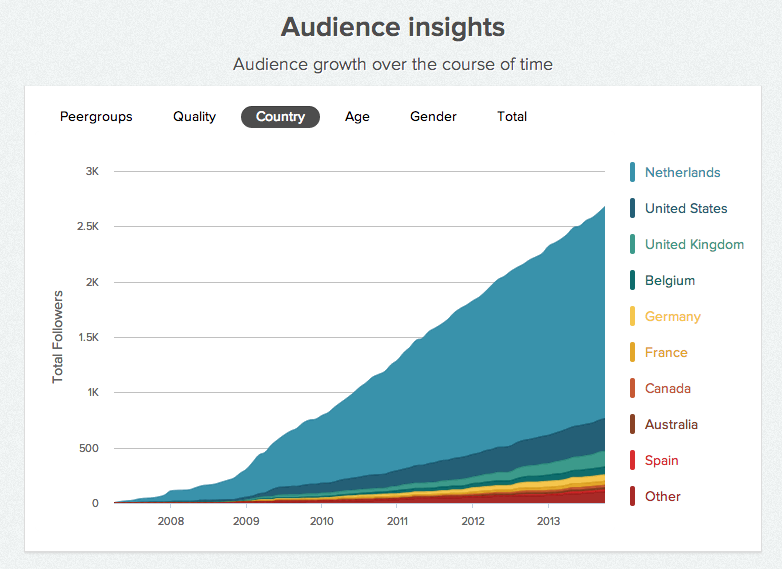Click the Spain legend color swatch
The width and height of the screenshot is (782, 569).
(632, 460)
